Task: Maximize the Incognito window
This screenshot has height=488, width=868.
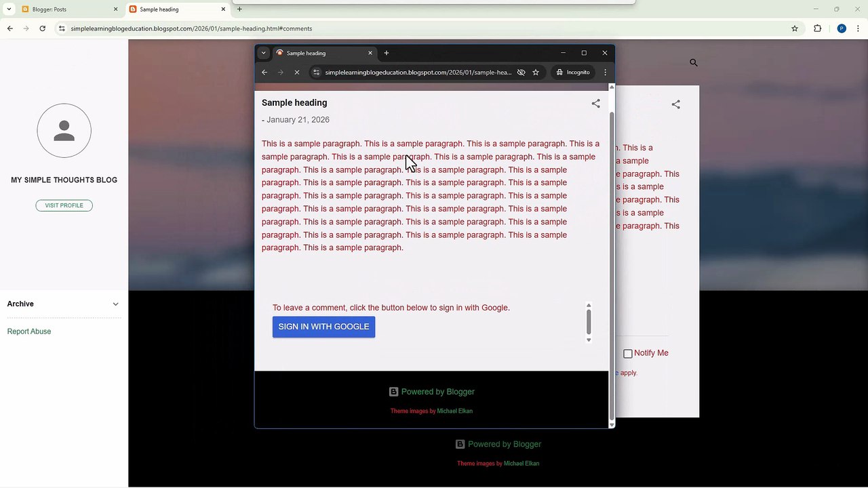Action: [584, 53]
